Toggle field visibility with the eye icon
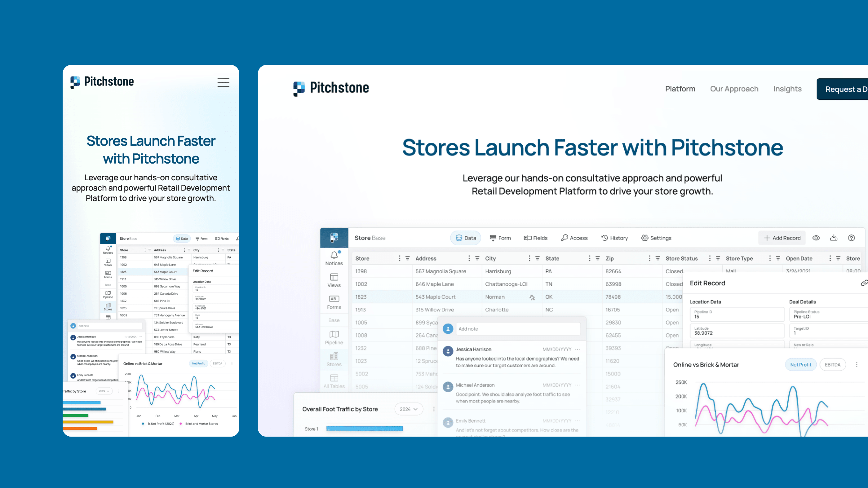 tap(816, 238)
